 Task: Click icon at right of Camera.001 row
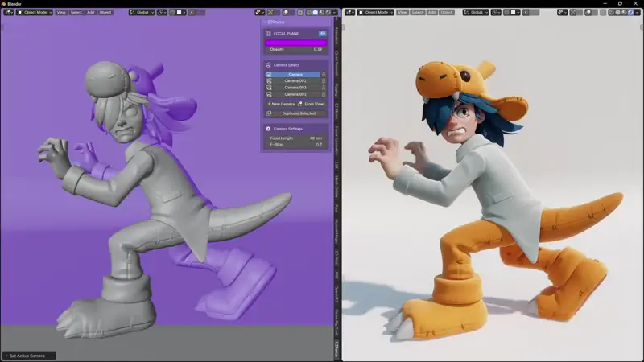[324, 94]
